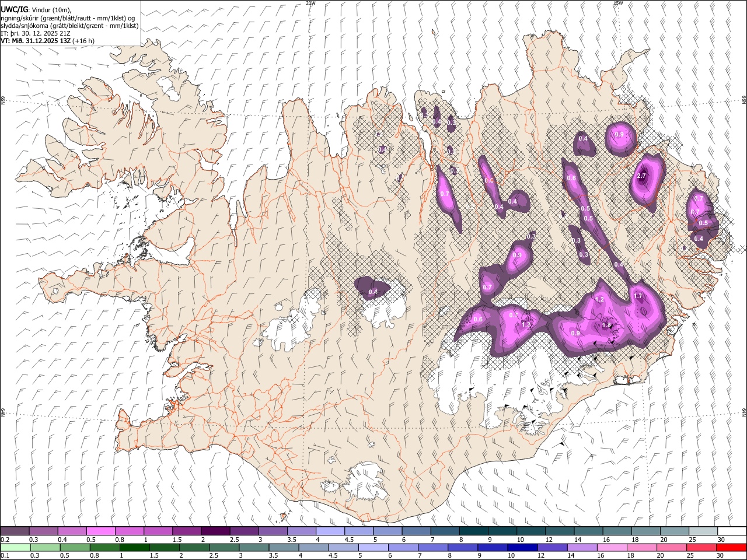Click the dark green swatch between 1 and 1.5
747x560 pixels.
pyautogui.click(x=134, y=547)
